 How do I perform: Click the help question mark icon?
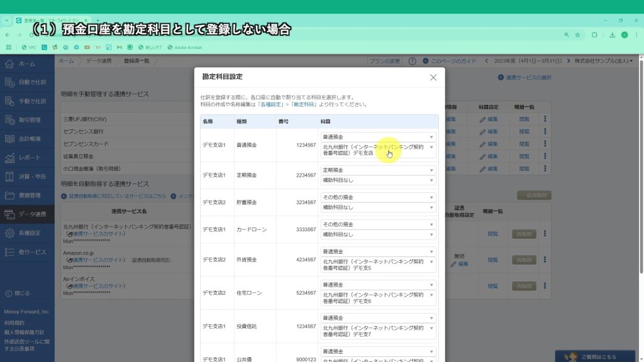point(412,61)
